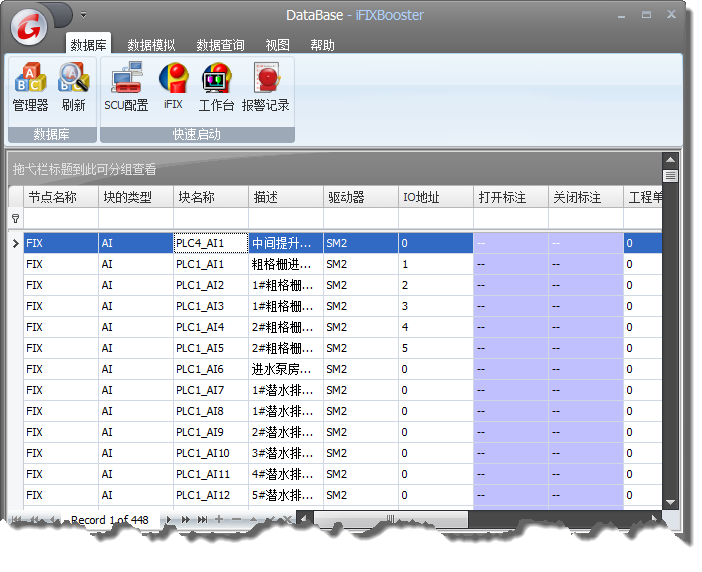Select the PLC1_AI10 block name cell
The width and height of the screenshot is (702, 572).
211,453
